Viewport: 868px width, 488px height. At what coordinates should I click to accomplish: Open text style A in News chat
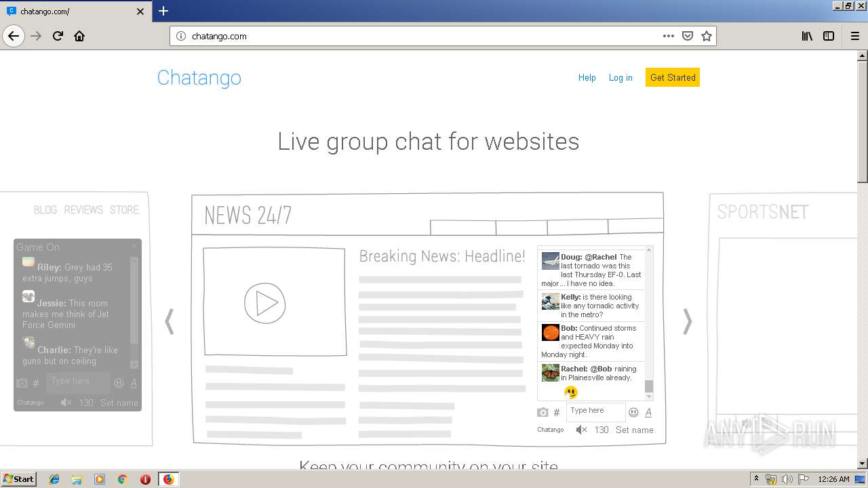coord(648,412)
